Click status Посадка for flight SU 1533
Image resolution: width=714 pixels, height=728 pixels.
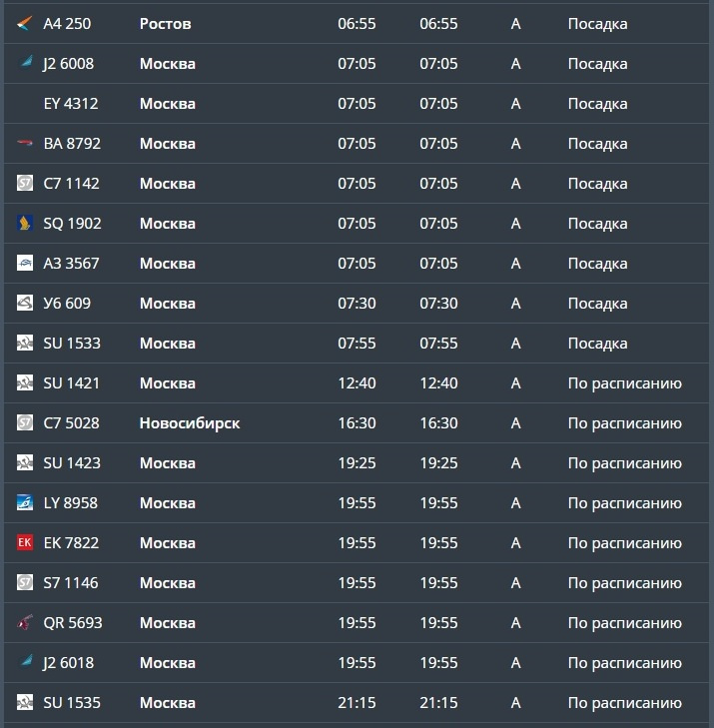click(x=597, y=343)
